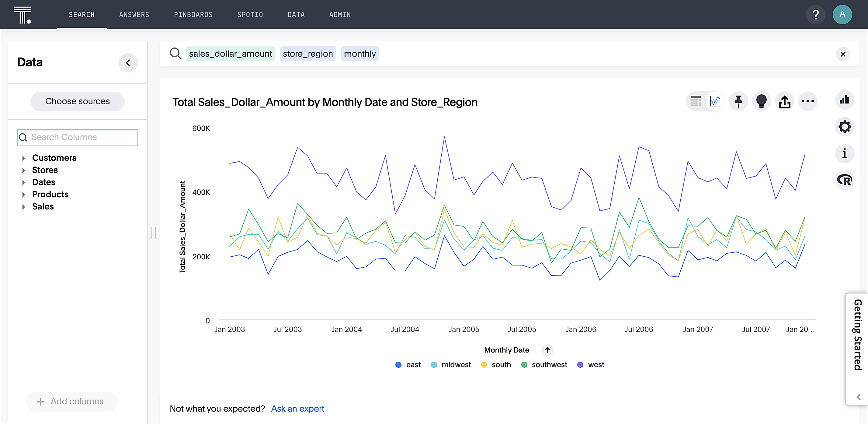Focus the Search Columns input field
Viewport: 868px width, 425px height.
[78, 137]
